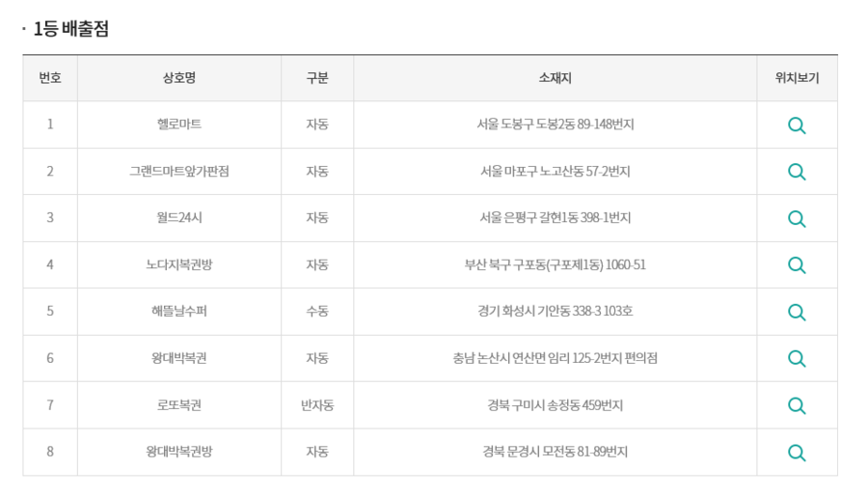Click the 구분 column header

[x=317, y=78]
